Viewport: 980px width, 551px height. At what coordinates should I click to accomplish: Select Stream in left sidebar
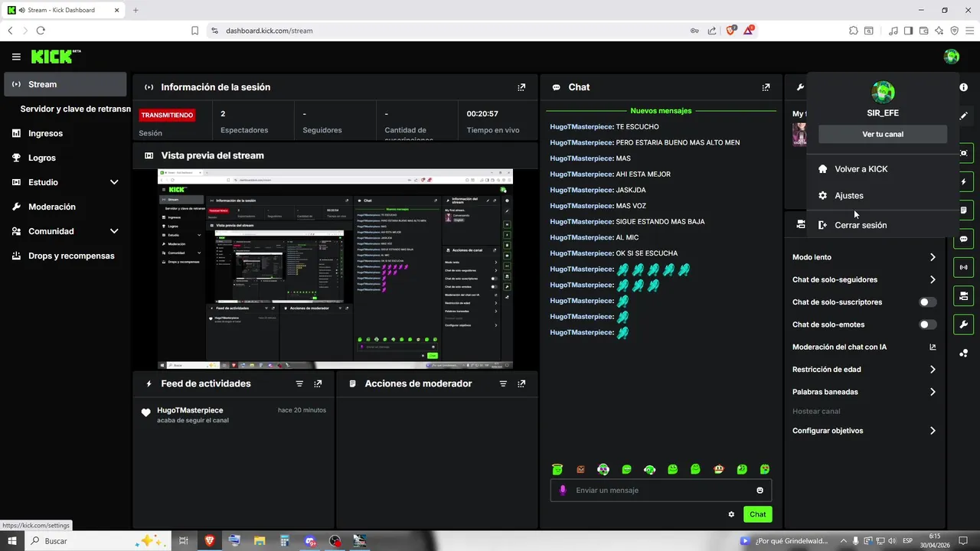[x=65, y=84]
